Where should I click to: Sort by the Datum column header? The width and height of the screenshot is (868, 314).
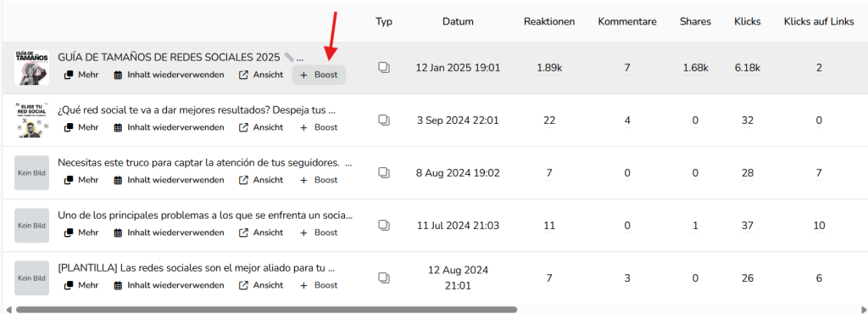click(458, 22)
